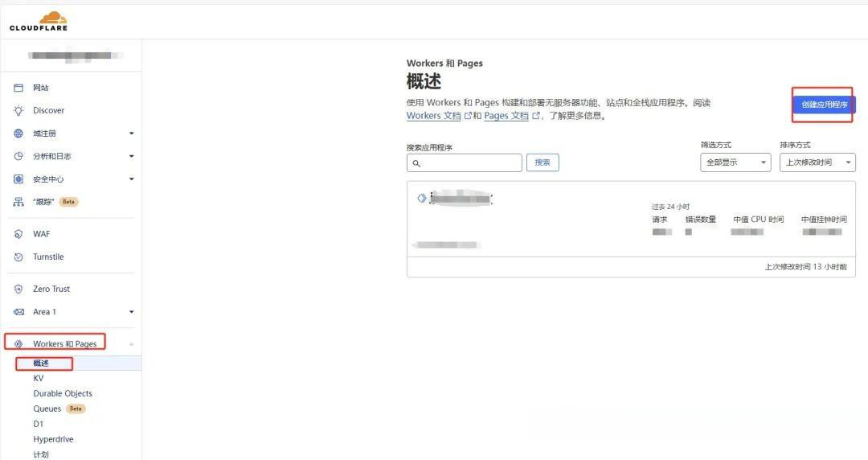Click the blurred account name at sidebar top

pyautogui.click(x=75, y=55)
